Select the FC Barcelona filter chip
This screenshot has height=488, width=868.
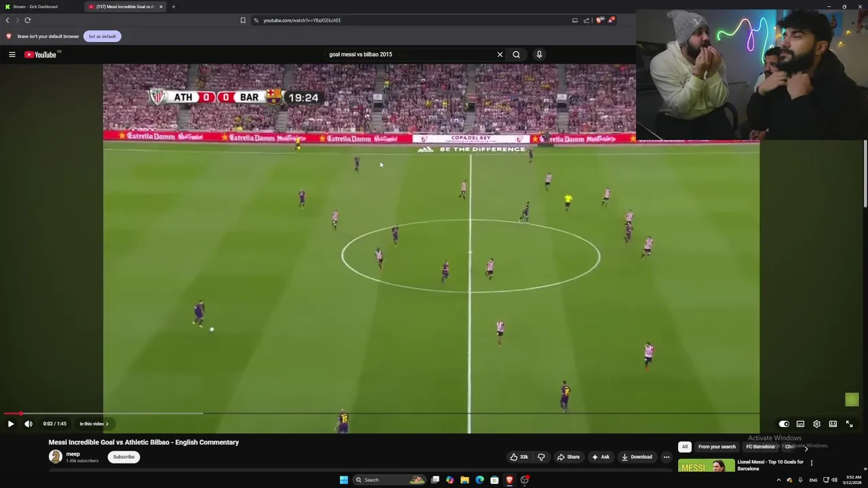[760, 447]
